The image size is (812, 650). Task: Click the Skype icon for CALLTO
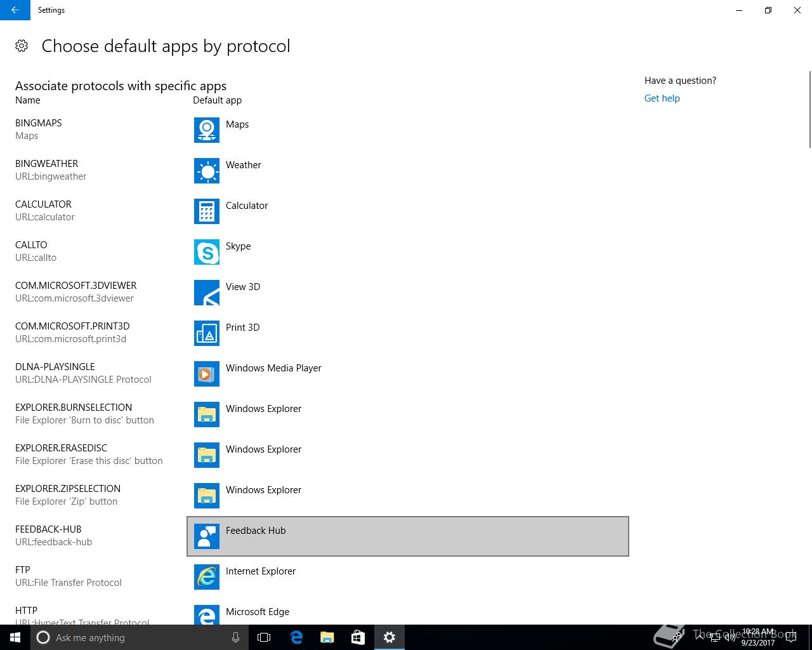[207, 252]
